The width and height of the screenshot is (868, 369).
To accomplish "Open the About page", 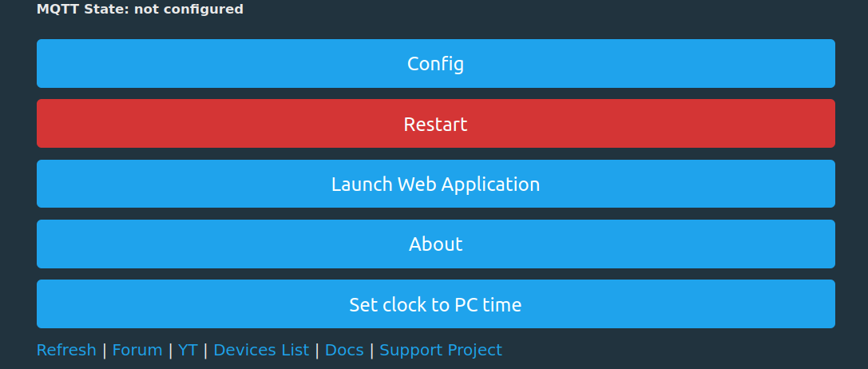I will pos(435,244).
